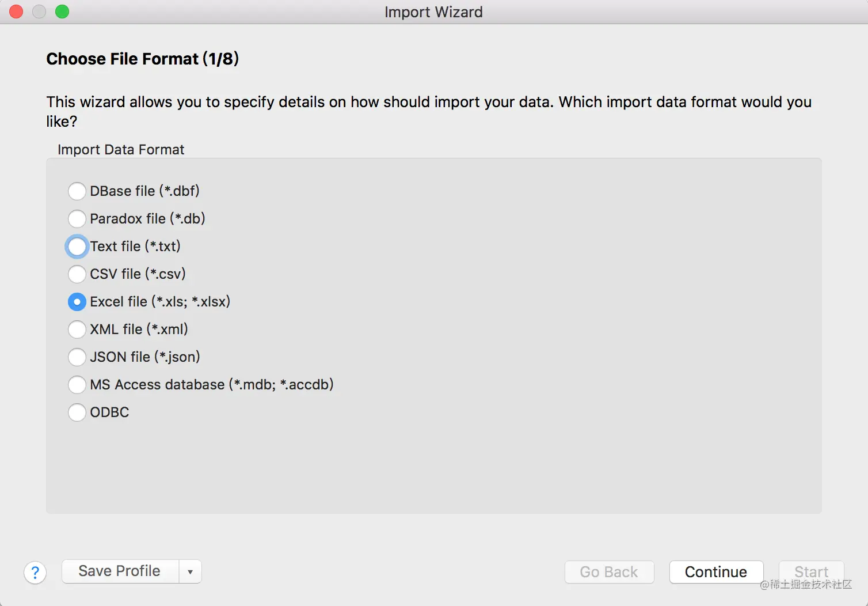Click the Import Wizard title bar text
The image size is (868, 606).
tap(433, 12)
